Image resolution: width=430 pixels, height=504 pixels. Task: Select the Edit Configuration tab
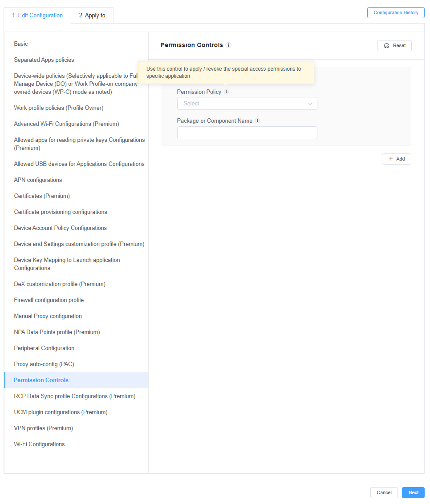[x=37, y=15]
